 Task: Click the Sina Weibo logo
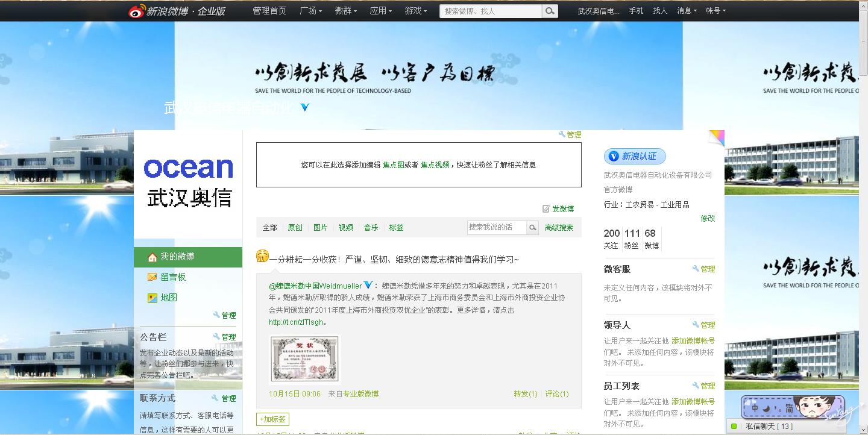177,11
